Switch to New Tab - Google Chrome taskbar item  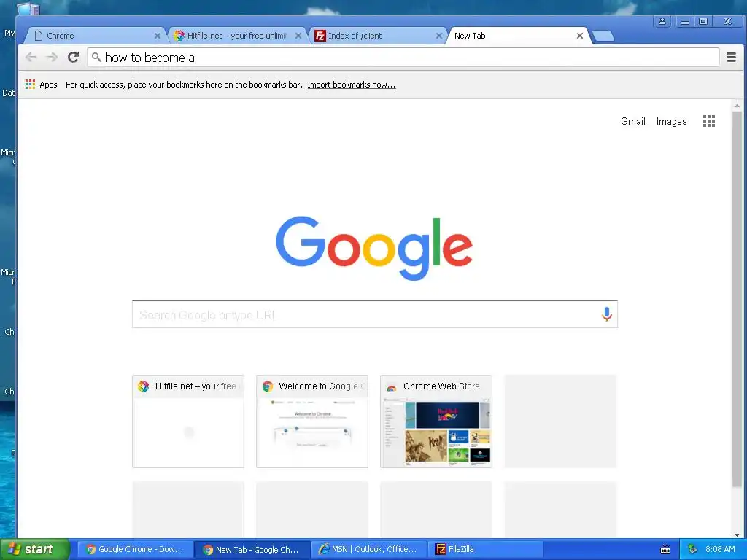[x=252, y=550]
